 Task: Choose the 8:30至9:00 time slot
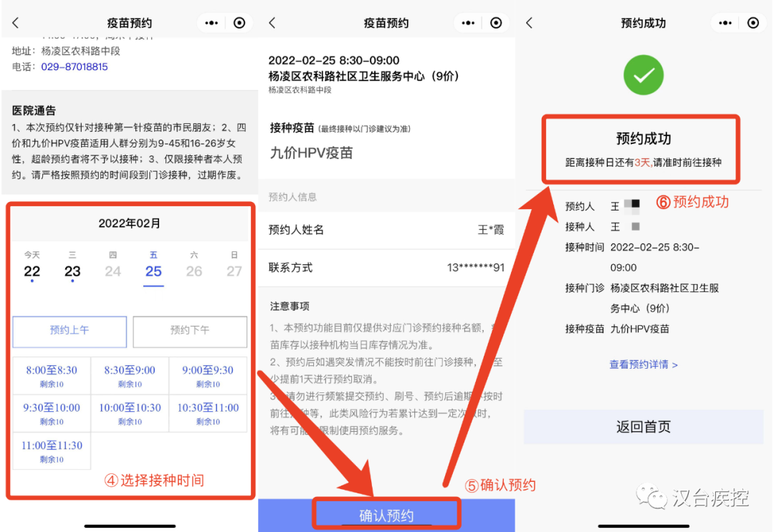point(130,376)
